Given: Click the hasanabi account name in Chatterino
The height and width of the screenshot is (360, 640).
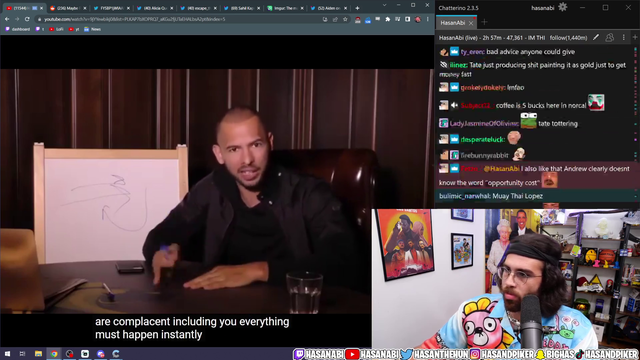Looking at the screenshot, I should (542, 8).
